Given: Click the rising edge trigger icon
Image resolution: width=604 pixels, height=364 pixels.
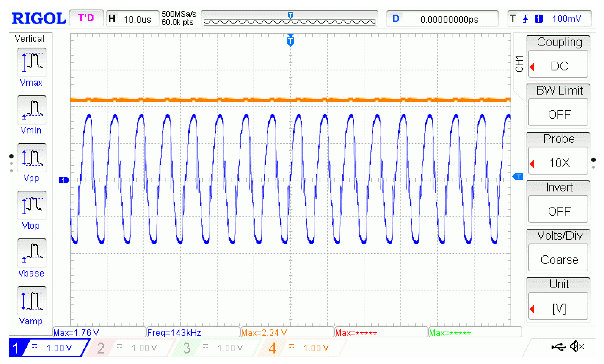Looking at the screenshot, I should coord(525,19).
